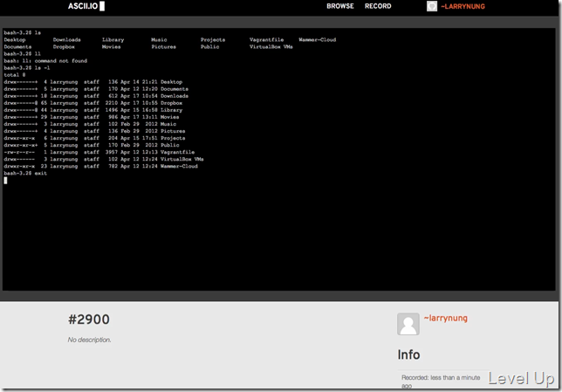Click the Projects row in ls -l output
562x392 pixels.
pyautogui.click(x=94, y=138)
